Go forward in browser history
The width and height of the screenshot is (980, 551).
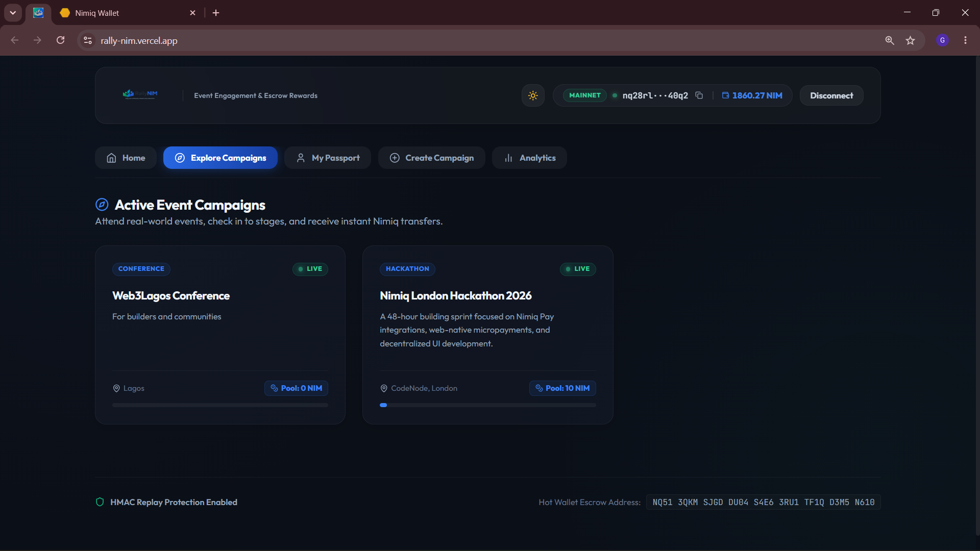click(x=37, y=40)
